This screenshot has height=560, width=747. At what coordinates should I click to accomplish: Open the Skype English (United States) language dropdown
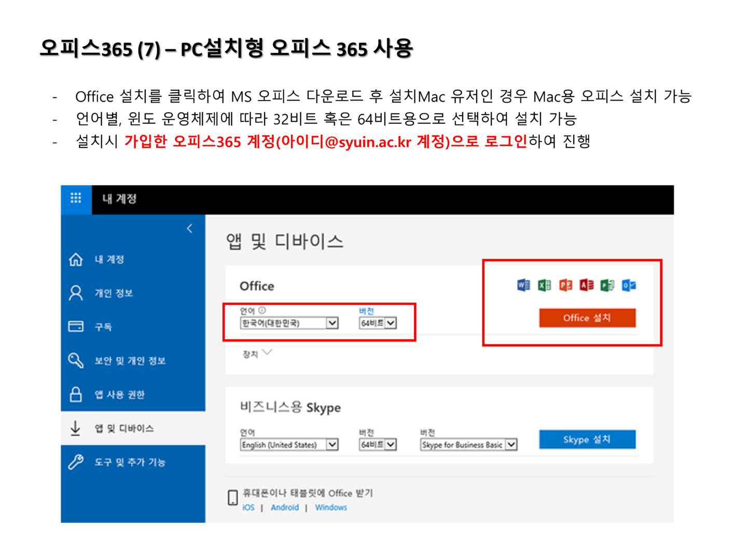(x=289, y=445)
